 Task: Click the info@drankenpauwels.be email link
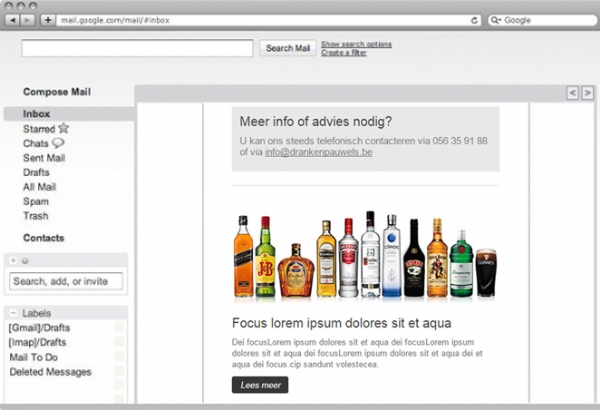[x=318, y=152]
